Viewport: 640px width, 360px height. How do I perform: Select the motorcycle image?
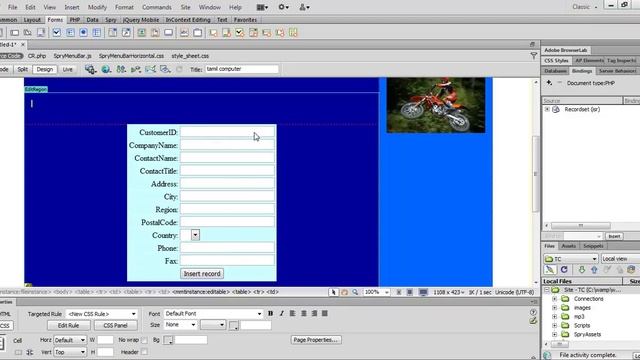(x=436, y=105)
